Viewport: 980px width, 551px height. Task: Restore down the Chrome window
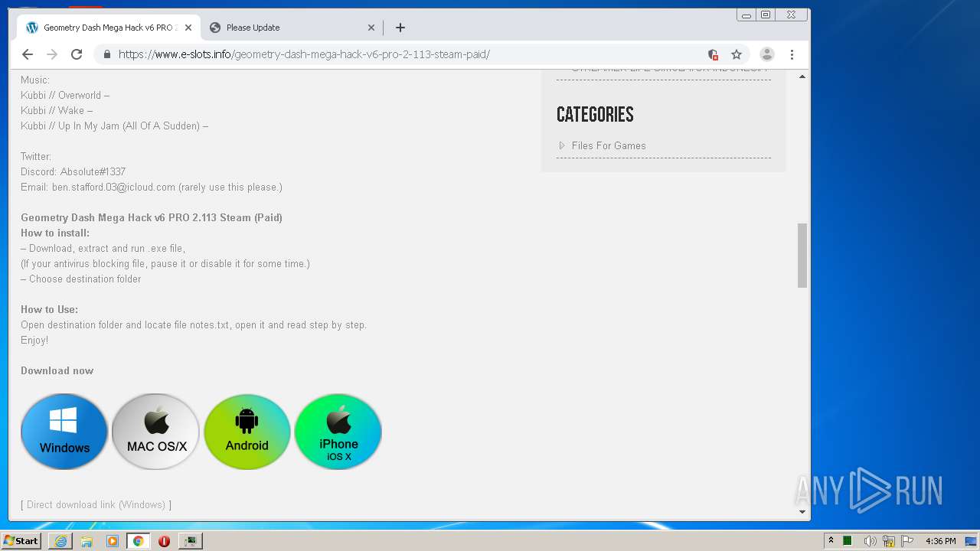[766, 15]
